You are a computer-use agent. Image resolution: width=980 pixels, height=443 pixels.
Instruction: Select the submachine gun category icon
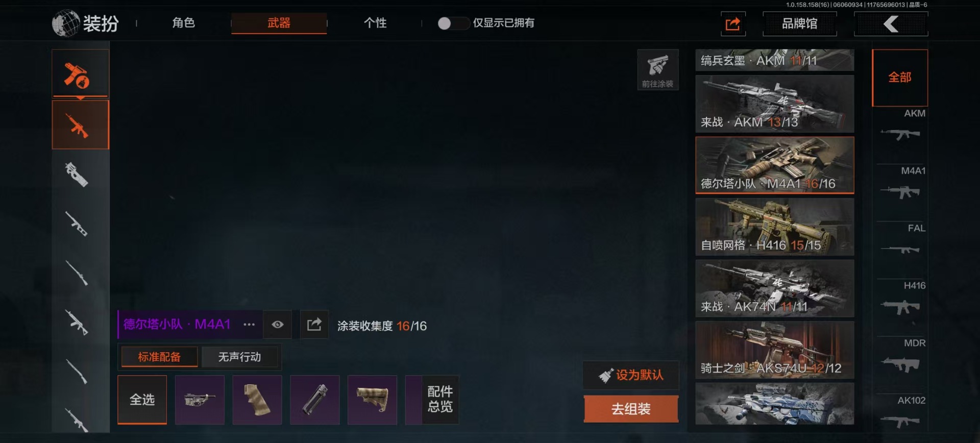pyautogui.click(x=77, y=175)
